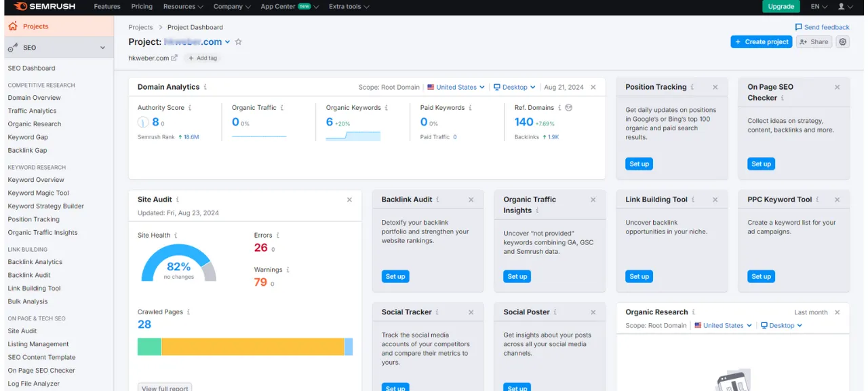Close the Social Tracker widget

click(471, 312)
